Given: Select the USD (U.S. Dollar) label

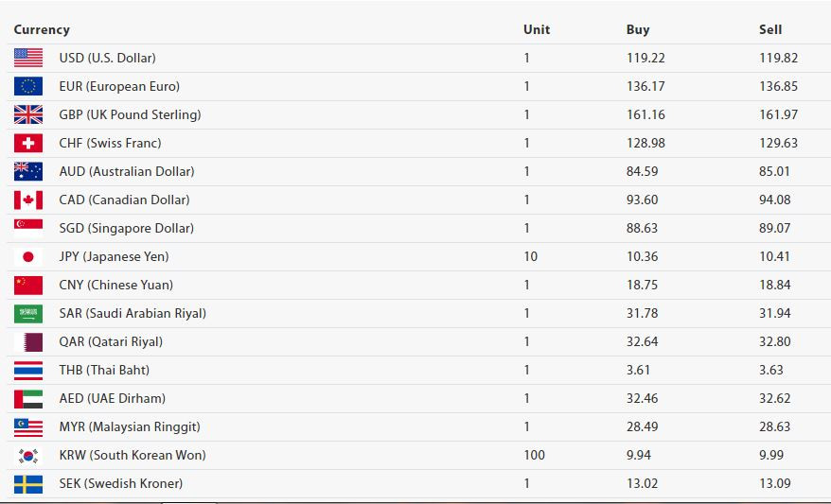Looking at the screenshot, I should [x=108, y=58].
